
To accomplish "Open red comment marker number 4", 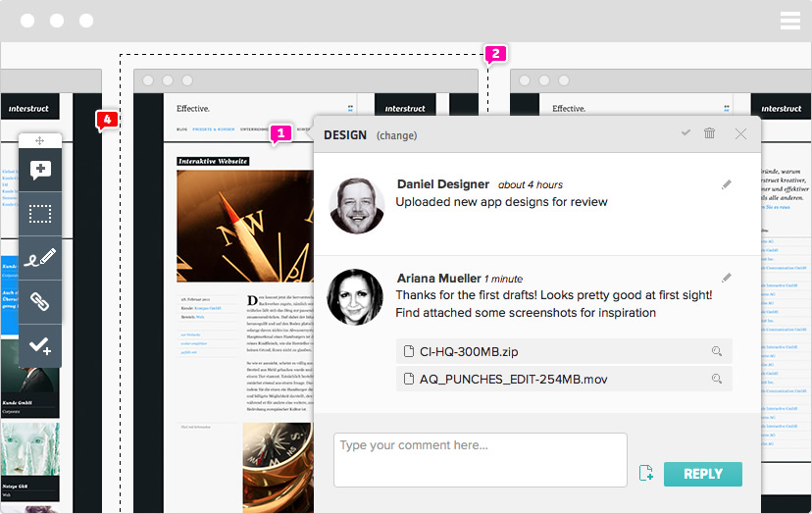I will click(x=107, y=121).
